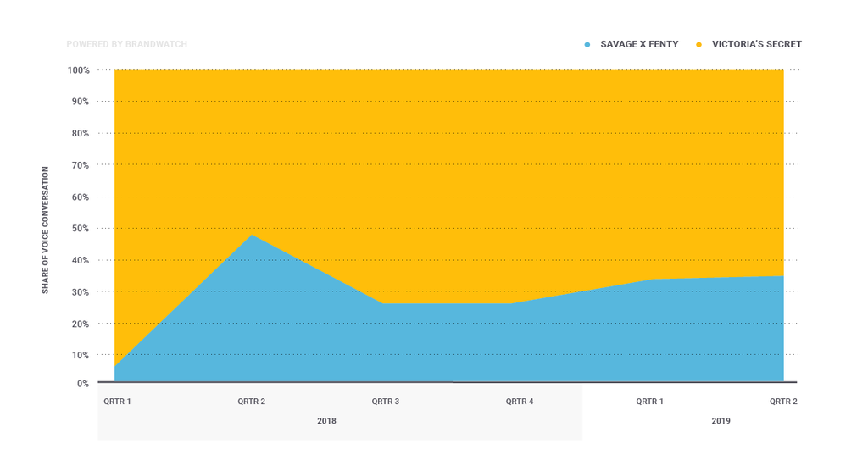
Task: Click the Powered by Brandwatch watermark
Action: [x=126, y=44]
